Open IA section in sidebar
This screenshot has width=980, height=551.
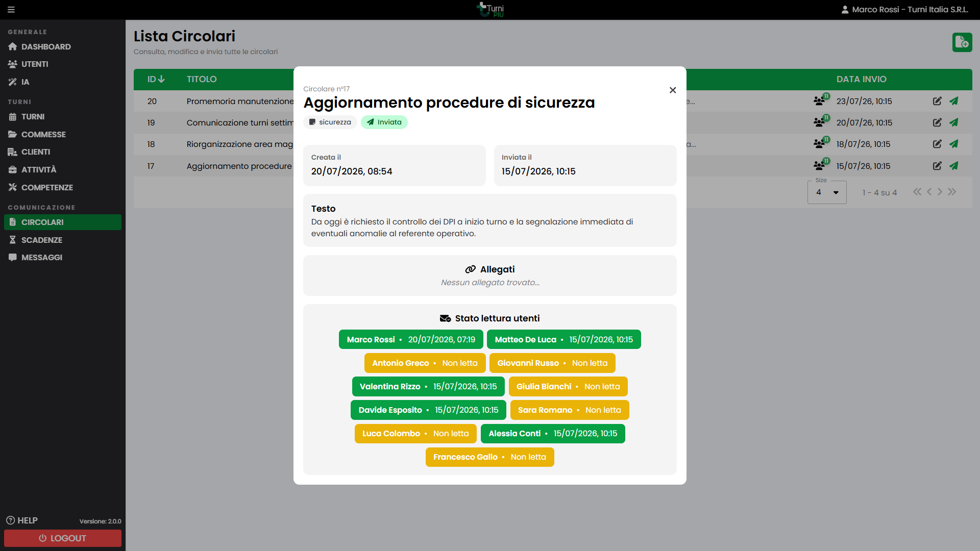(63, 82)
